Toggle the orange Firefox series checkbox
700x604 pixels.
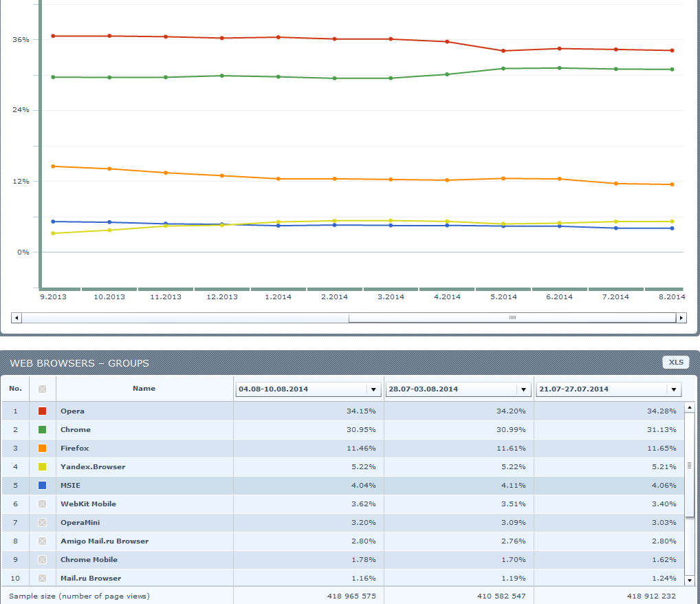coord(43,449)
